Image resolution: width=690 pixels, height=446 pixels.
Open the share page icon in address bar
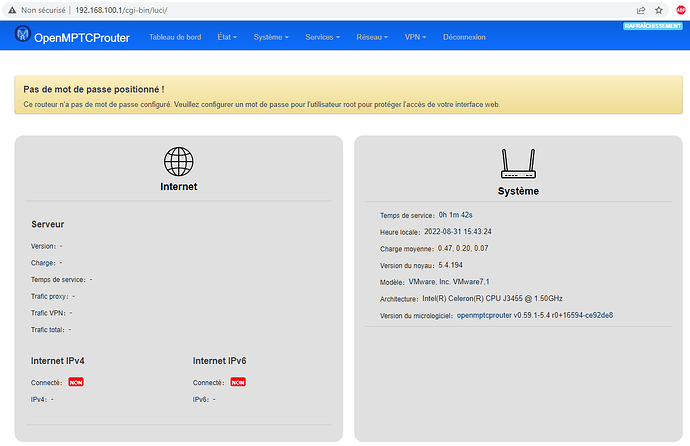(641, 10)
